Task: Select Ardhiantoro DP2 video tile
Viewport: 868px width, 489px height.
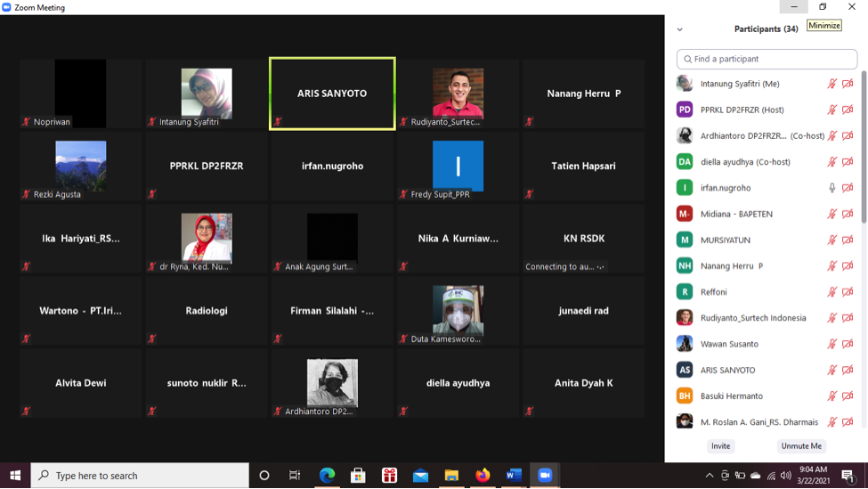Action: coord(332,383)
